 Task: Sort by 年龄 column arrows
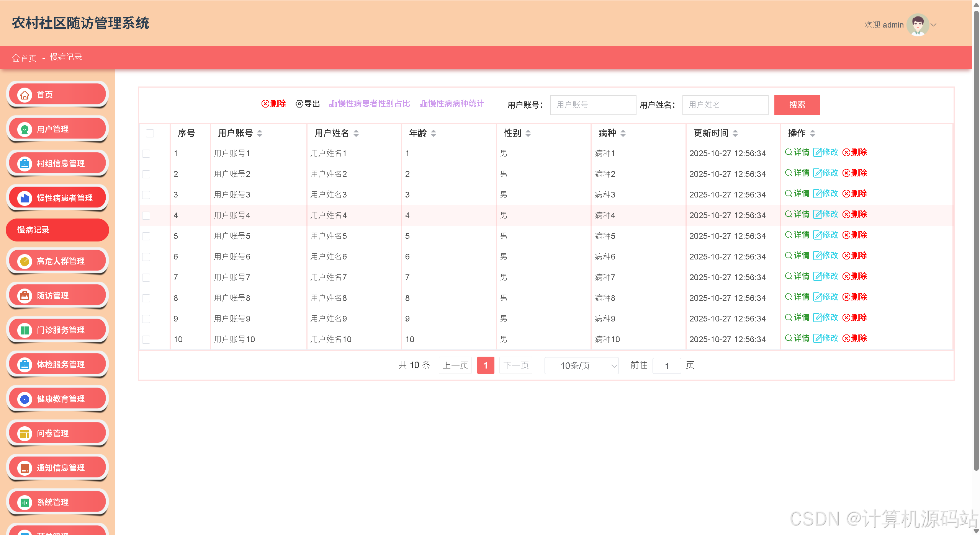[x=434, y=133]
